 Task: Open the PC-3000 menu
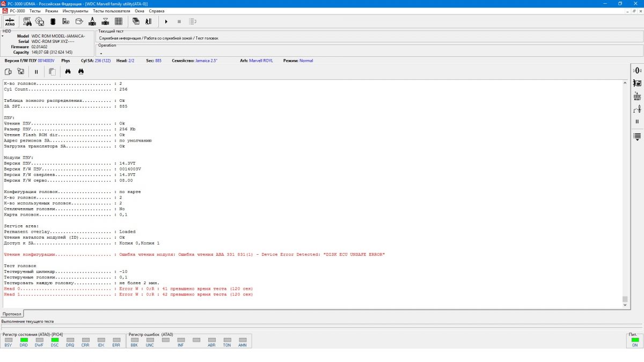[17, 11]
